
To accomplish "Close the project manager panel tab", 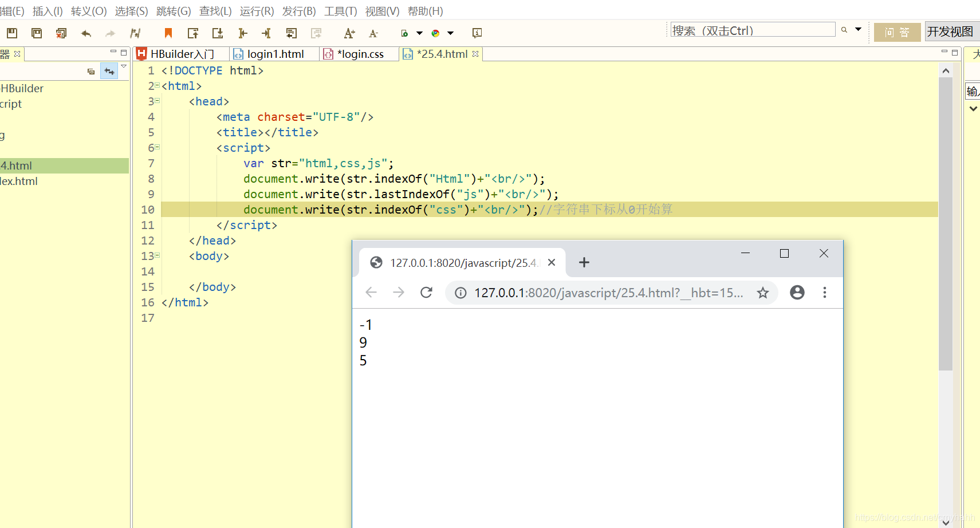I will 17,54.
